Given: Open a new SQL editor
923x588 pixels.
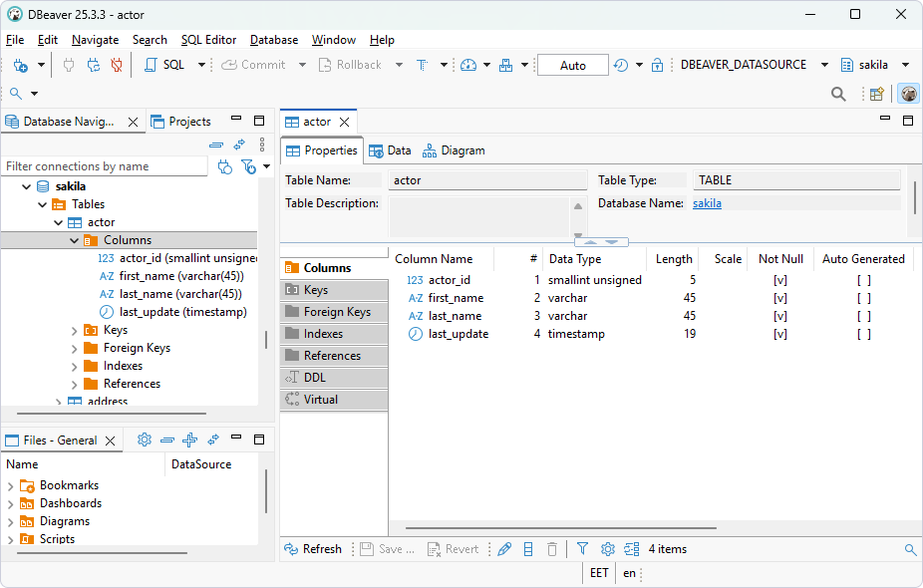Looking at the screenshot, I should (167, 64).
